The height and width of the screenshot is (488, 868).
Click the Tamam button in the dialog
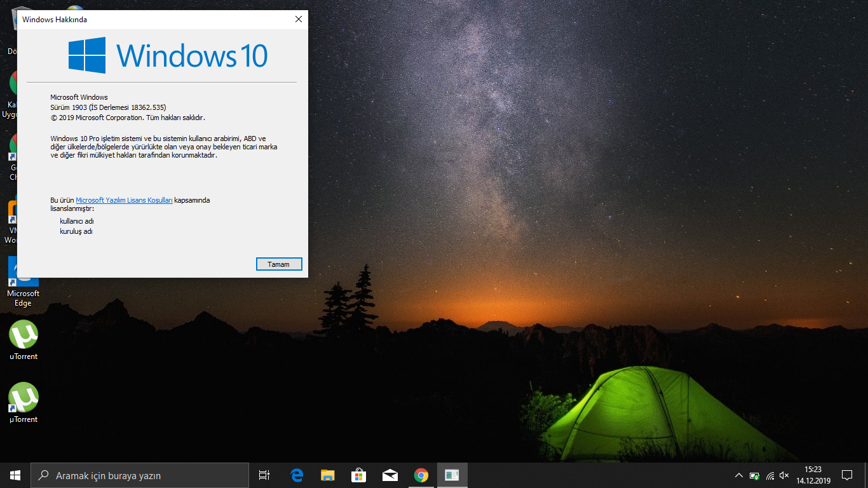tap(279, 264)
